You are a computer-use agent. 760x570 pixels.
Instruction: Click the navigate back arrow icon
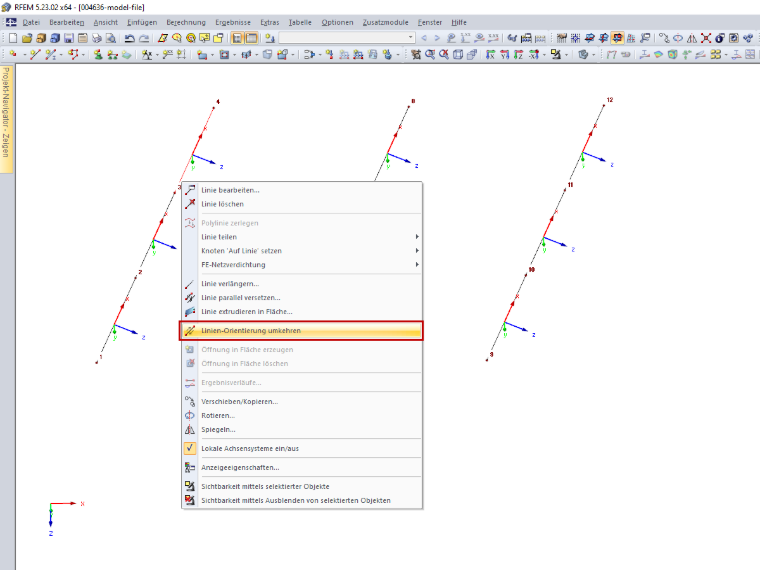(x=424, y=38)
